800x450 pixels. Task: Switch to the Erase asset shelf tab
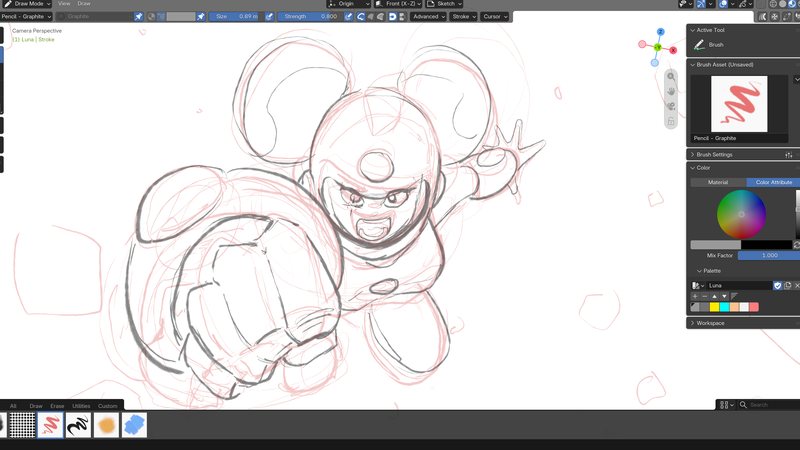tap(57, 406)
